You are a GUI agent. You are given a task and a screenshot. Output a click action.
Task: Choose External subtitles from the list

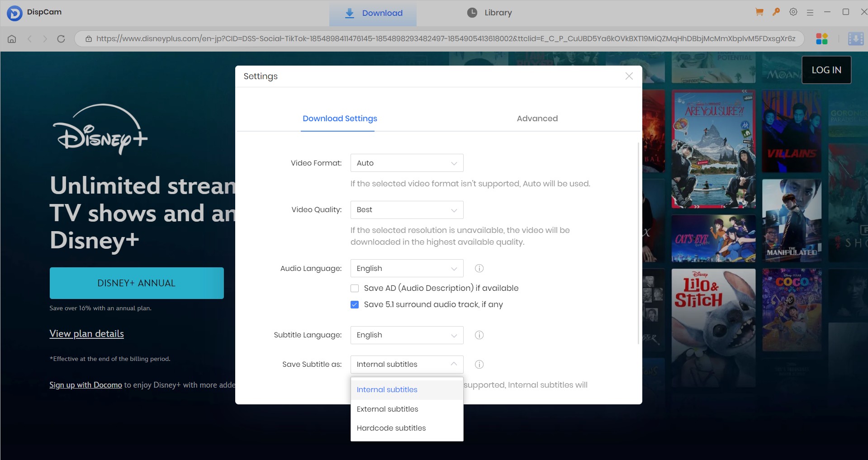(387, 409)
